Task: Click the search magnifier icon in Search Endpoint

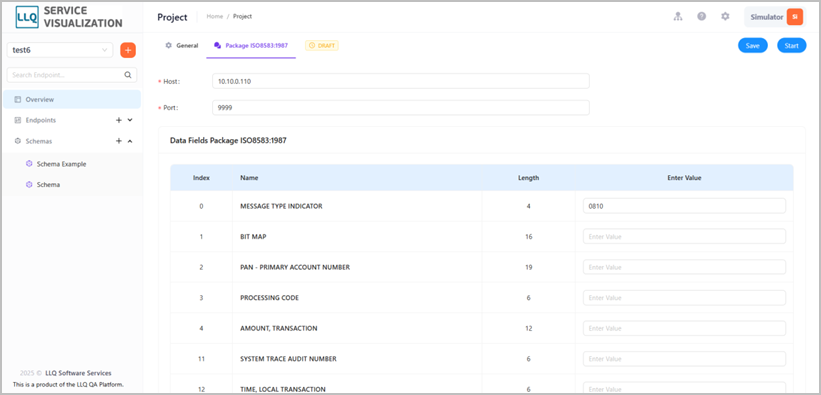Action: pyautogui.click(x=128, y=75)
